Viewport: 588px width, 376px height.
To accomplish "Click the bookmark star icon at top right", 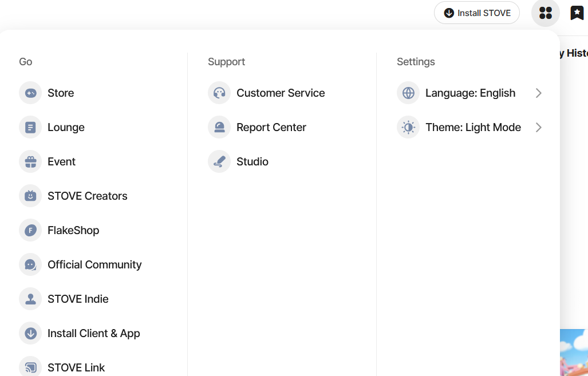I will [577, 13].
